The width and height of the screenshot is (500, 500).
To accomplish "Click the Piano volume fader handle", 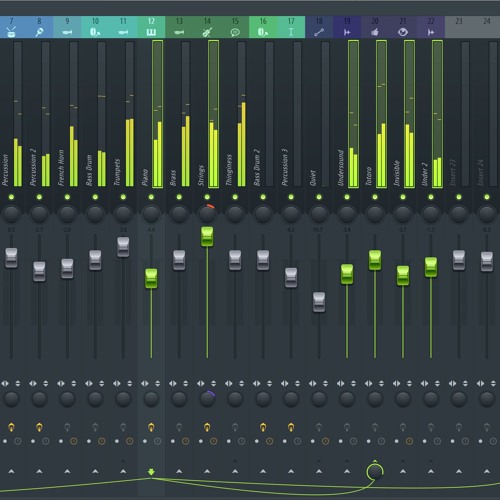I will point(151,279).
